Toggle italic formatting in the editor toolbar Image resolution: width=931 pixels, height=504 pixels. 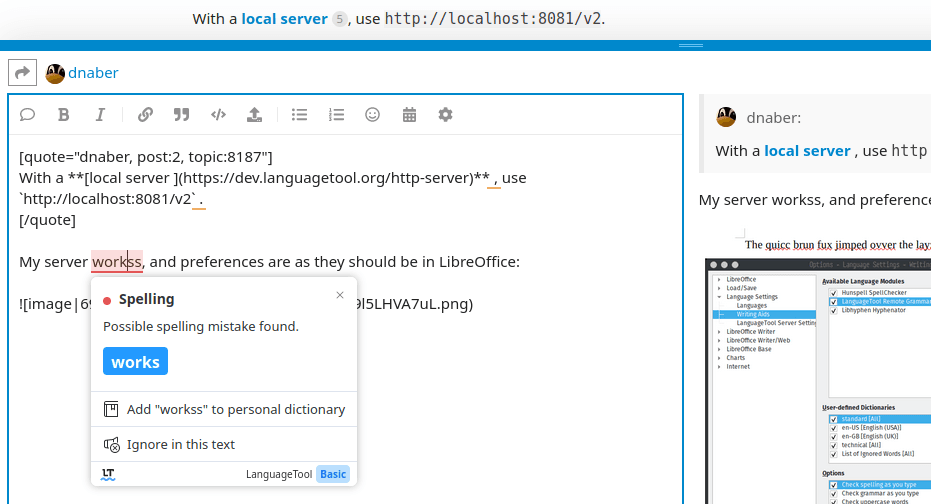click(100, 115)
